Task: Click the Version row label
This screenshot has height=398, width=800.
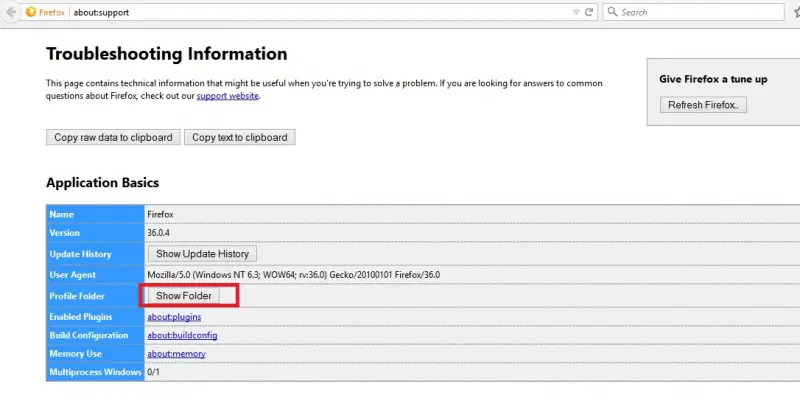Action: [64, 233]
